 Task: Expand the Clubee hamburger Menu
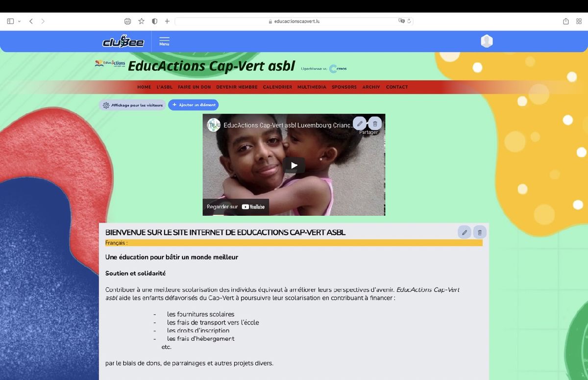click(x=164, y=41)
